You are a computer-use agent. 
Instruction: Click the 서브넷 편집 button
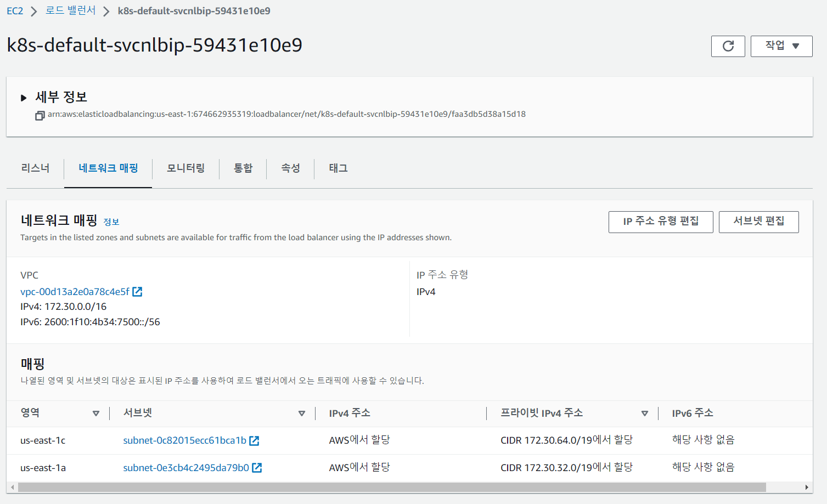758,222
